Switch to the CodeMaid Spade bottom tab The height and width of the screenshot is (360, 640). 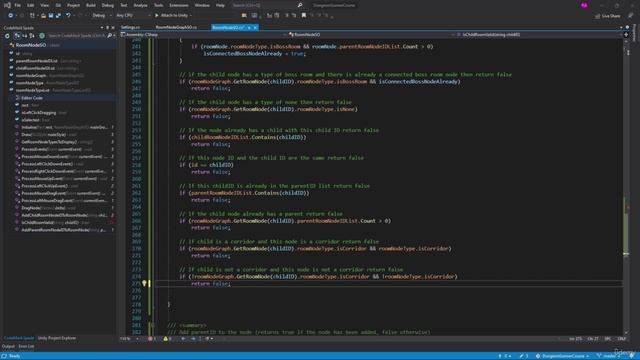tap(18, 338)
